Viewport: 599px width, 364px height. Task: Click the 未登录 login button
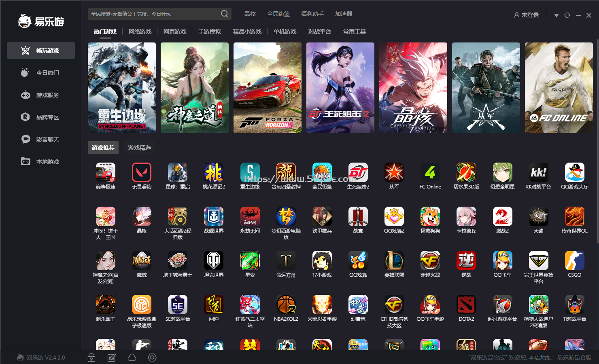point(527,15)
